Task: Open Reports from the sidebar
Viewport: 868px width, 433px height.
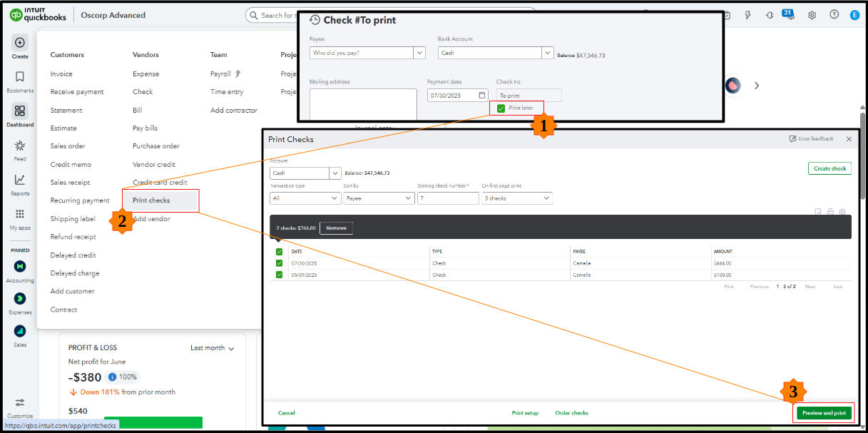Action: [x=20, y=180]
